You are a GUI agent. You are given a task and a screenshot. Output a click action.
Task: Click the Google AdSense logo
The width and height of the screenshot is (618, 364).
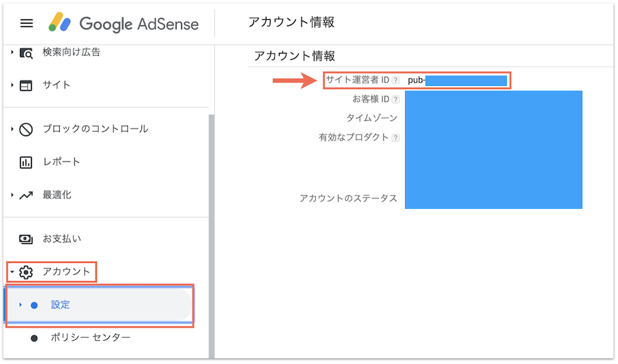click(x=124, y=24)
